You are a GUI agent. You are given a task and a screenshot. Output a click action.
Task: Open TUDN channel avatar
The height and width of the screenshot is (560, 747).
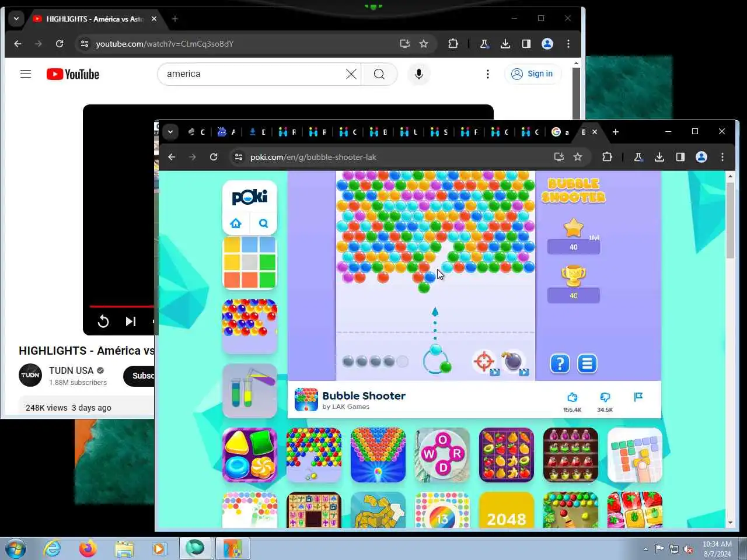[30, 375]
